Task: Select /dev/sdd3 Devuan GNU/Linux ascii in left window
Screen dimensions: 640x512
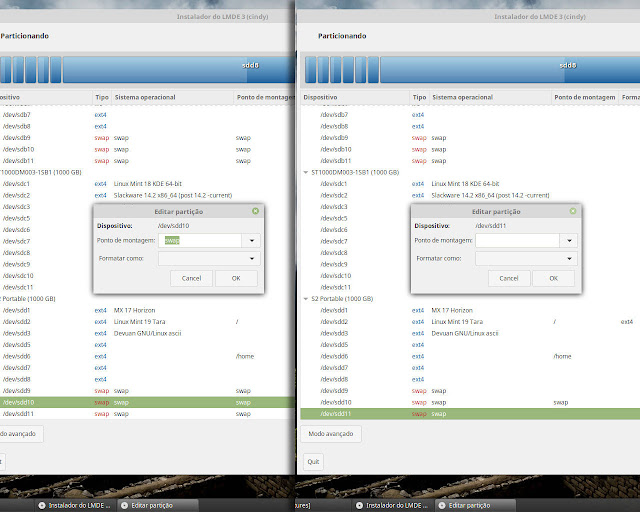Action: coord(147,333)
